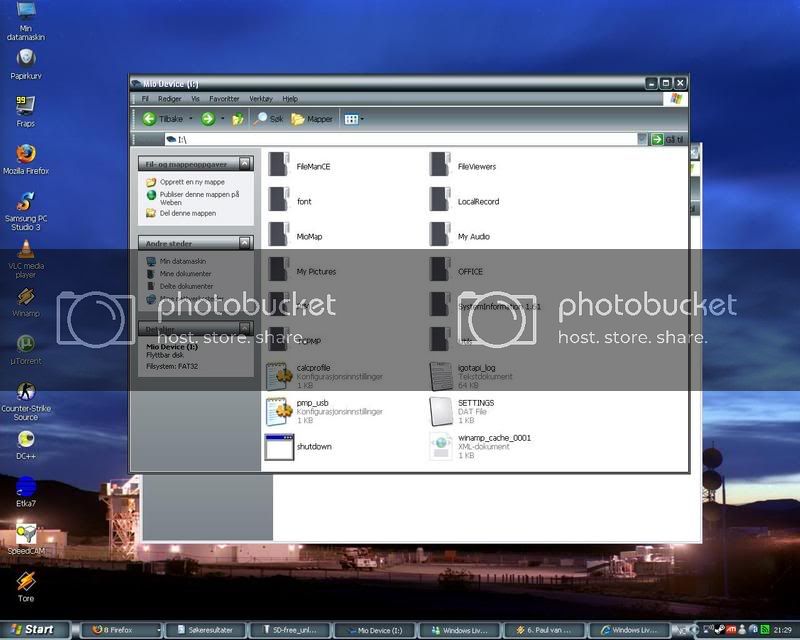Open the Verktøy menu
800x640 pixels.
pyautogui.click(x=261, y=99)
